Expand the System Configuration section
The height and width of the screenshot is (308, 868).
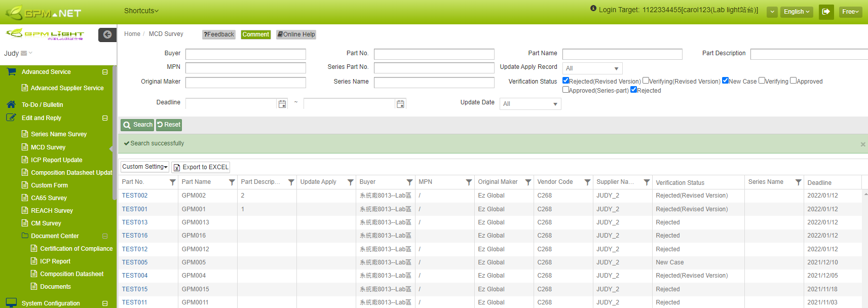pos(105,303)
